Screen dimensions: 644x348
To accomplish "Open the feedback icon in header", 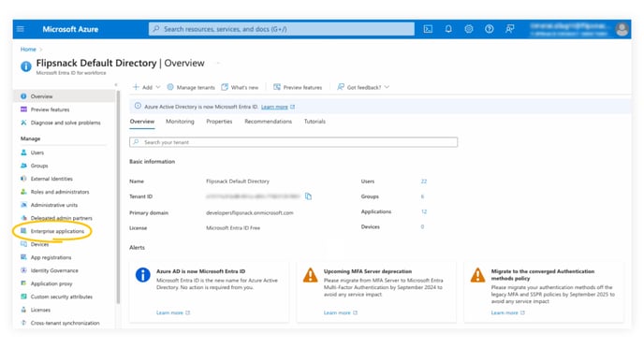I will click(510, 29).
